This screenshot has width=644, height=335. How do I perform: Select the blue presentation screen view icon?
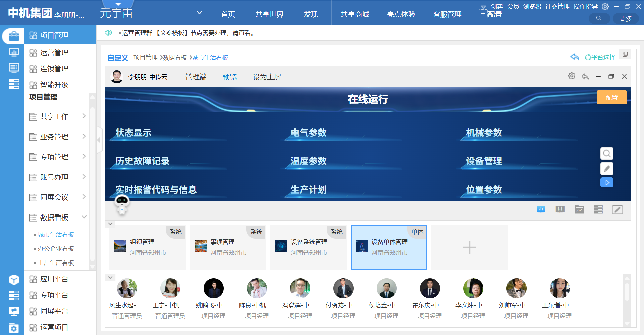pos(541,210)
